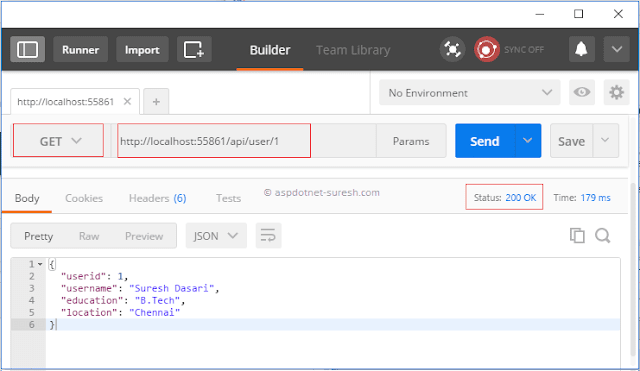Open environment quick look eye icon
Image resolution: width=640 pixels, height=371 pixels.
(582, 93)
